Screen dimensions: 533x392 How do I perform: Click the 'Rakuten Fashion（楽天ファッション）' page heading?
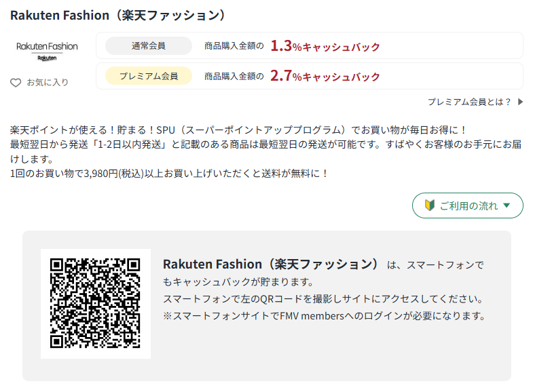point(117,16)
